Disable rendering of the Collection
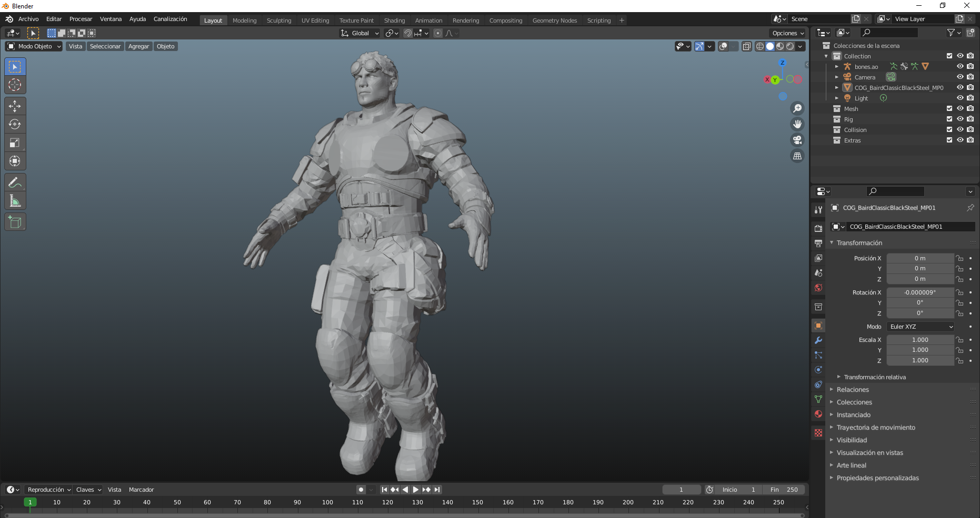The width and height of the screenshot is (980, 518). click(971, 56)
